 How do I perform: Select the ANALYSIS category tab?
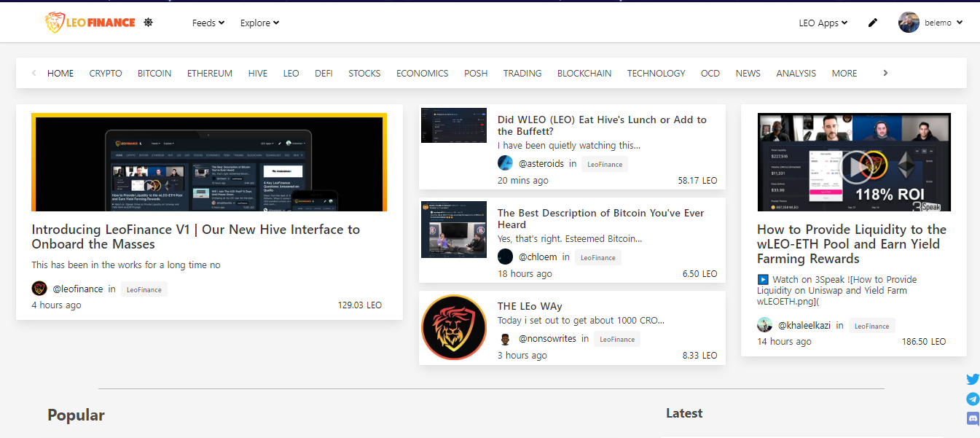click(x=796, y=73)
